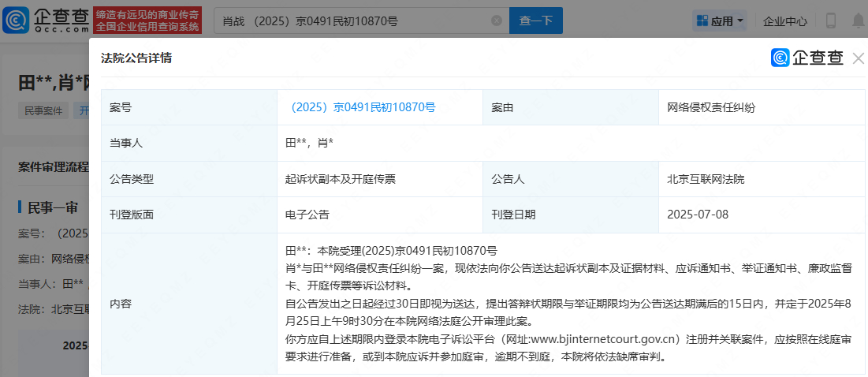Click the 当事人 label cell
The width and height of the screenshot is (868, 377).
pos(189,144)
